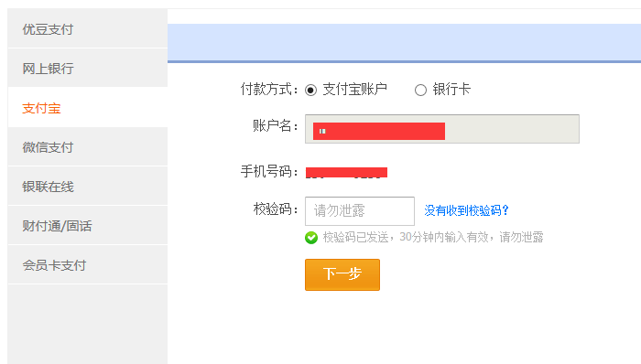Select 会员卡支付 in the sidebar
Image resolution: width=641 pixels, height=364 pixels.
click(x=88, y=265)
